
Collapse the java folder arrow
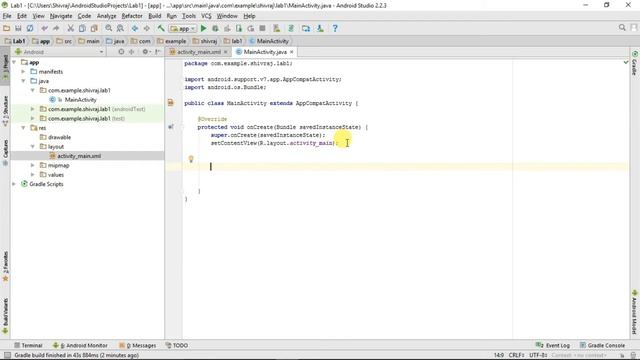click(24, 81)
